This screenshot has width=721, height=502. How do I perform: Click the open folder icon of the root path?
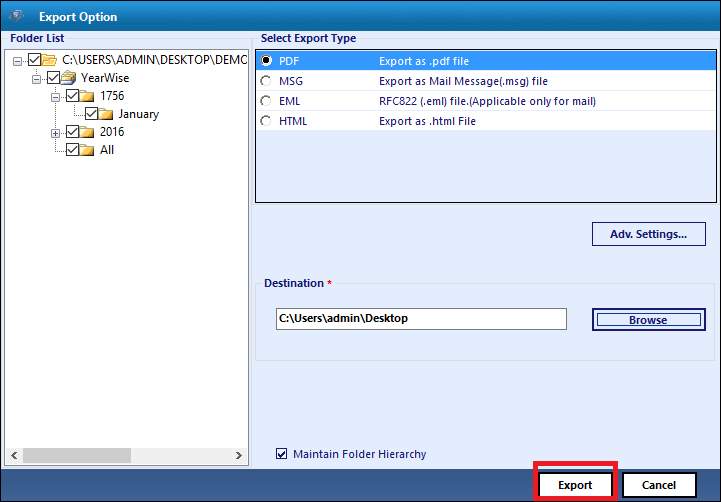click(x=49, y=60)
